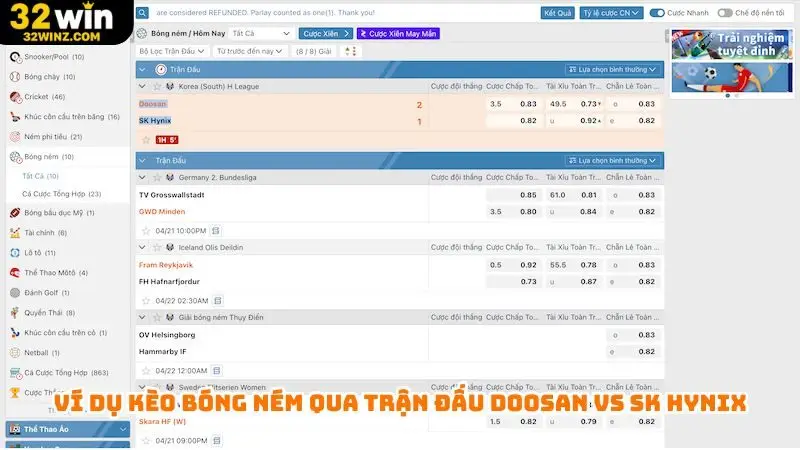The width and height of the screenshot is (800, 450).
Task: Favorite the Korea (South) H League star
Action: pos(157,86)
